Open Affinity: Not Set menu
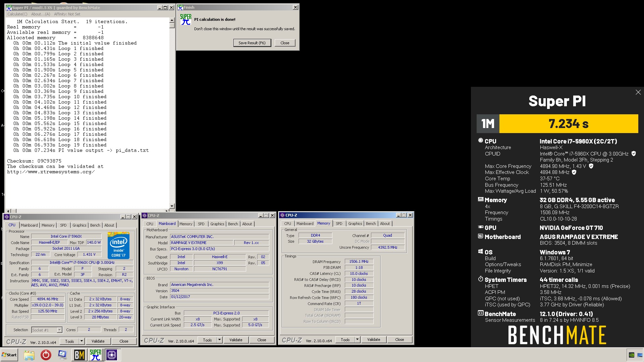The image size is (644, 362). coord(67,14)
